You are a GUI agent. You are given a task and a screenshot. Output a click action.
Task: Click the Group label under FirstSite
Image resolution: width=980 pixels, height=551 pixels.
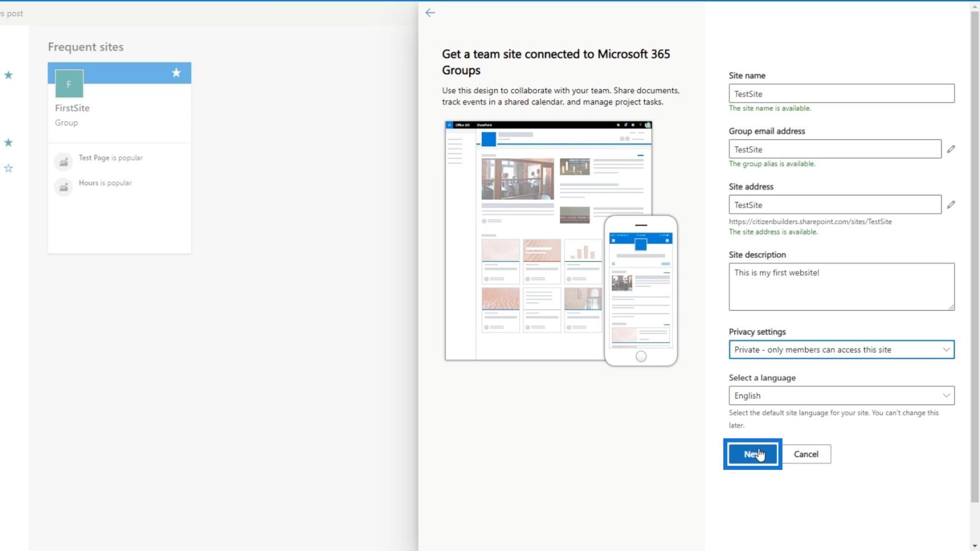[66, 123]
